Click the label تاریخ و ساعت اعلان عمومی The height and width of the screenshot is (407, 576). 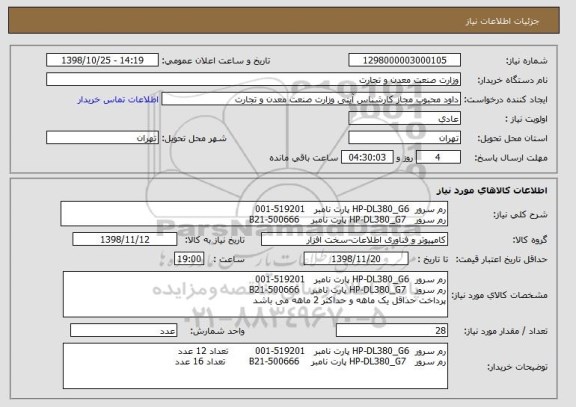[216, 61]
